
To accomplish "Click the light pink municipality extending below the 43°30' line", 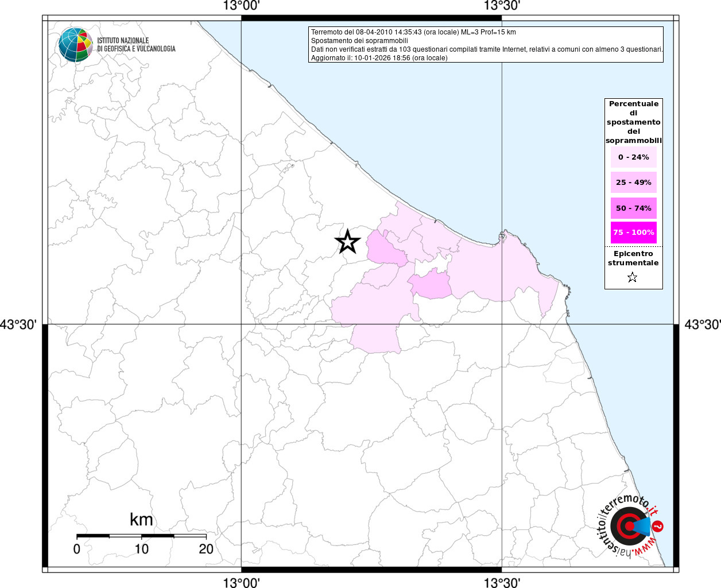I will coord(375,338).
